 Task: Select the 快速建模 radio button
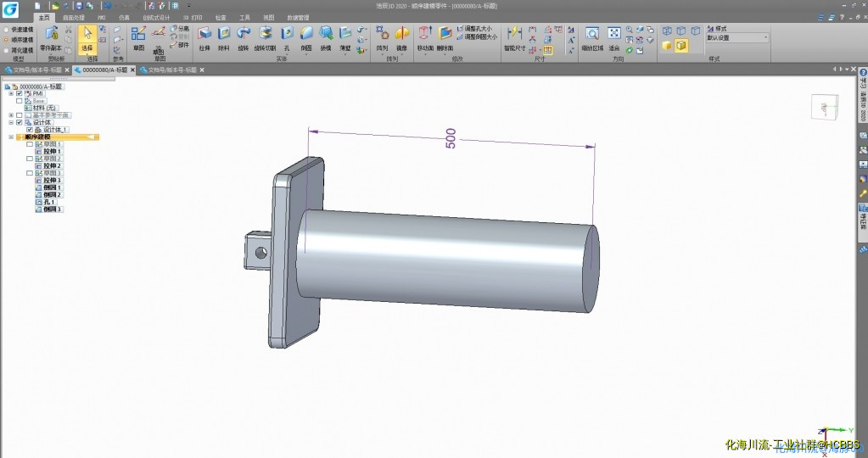[x=6, y=29]
